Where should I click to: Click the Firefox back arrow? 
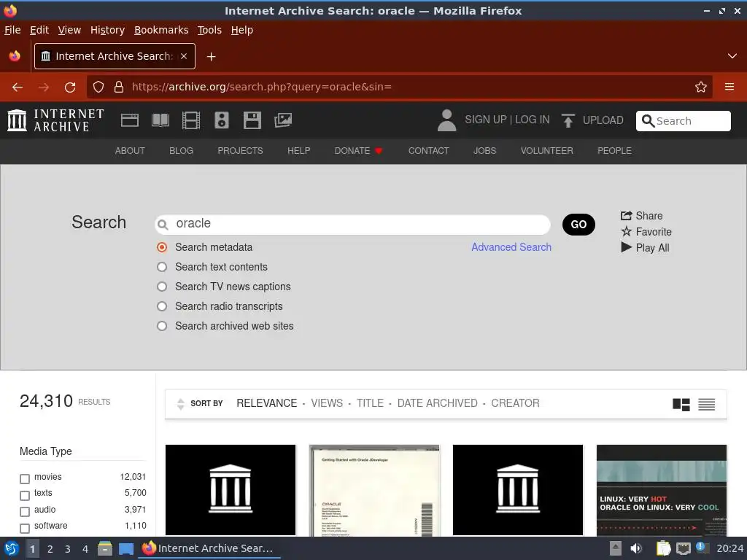coord(18,87)
